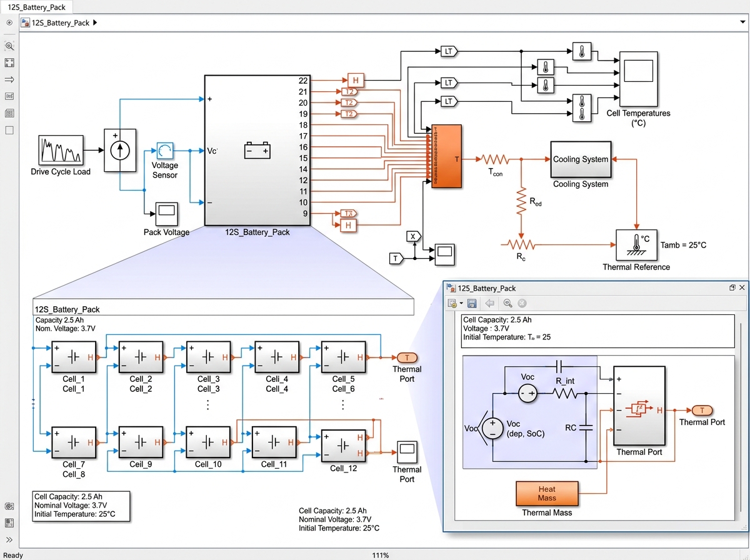750x560 pixels.
Task: Click the fit to view icon
Action: click(x=9, y=63)
